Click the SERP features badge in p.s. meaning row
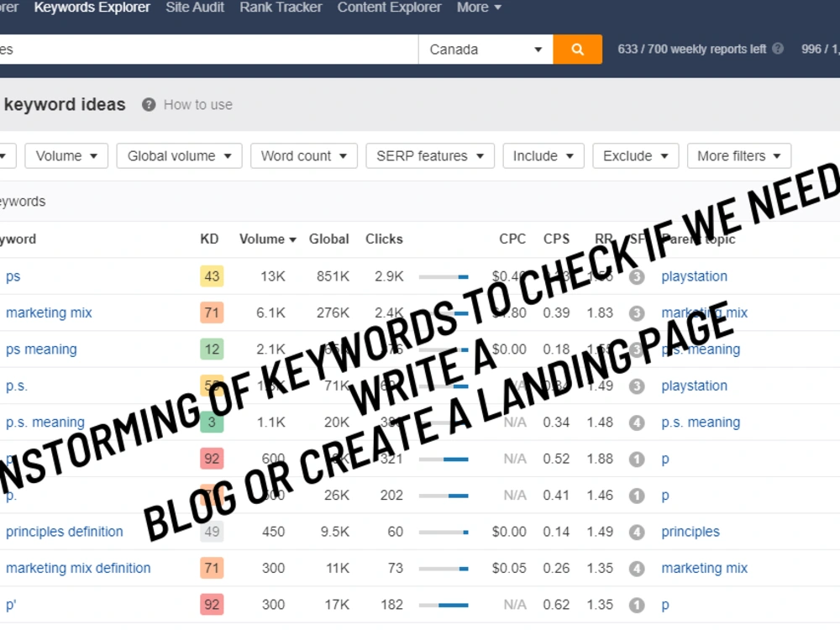This screenshot has width=840, height=630. pos(637,423)
